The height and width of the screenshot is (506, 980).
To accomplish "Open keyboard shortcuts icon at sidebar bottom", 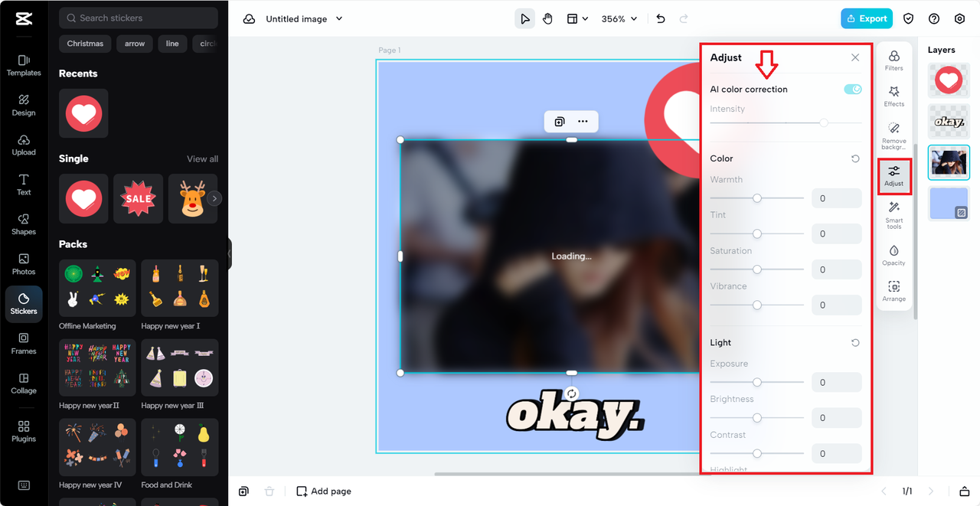I will (24, 485).
